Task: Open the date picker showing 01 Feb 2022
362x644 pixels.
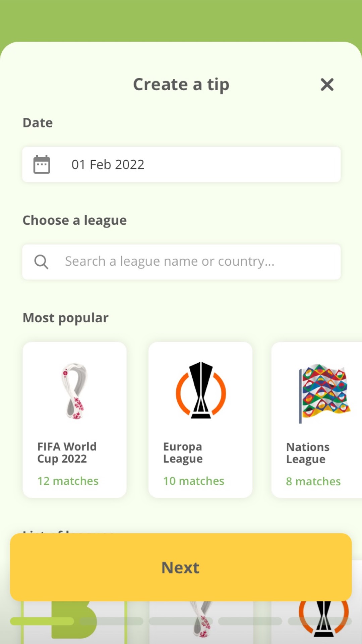Action: click(x=181, y=164)
